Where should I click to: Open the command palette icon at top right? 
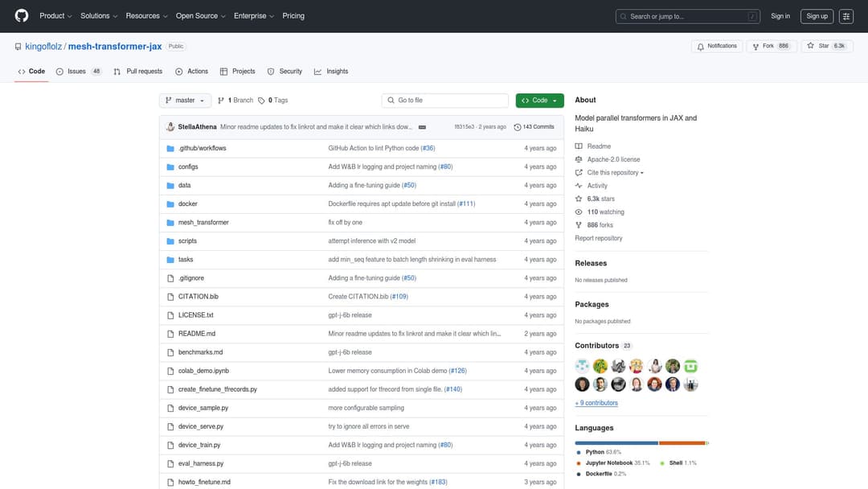pos(846,16)
